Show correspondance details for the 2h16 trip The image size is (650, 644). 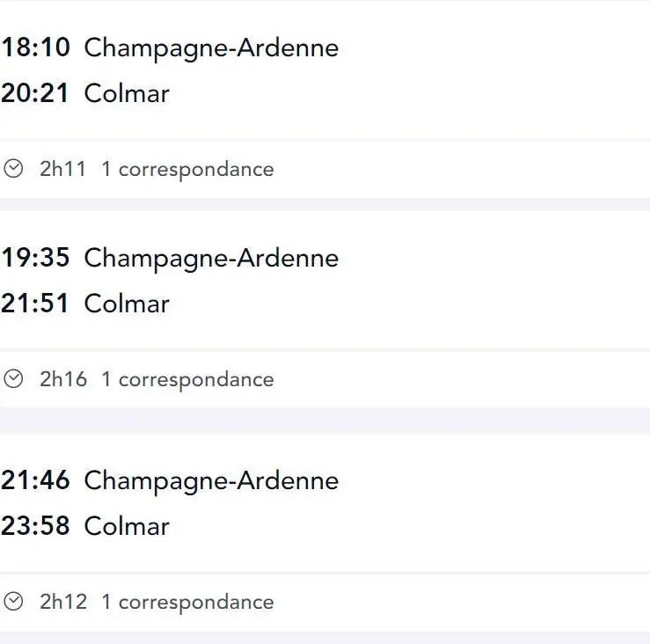(x=187, y=380)
